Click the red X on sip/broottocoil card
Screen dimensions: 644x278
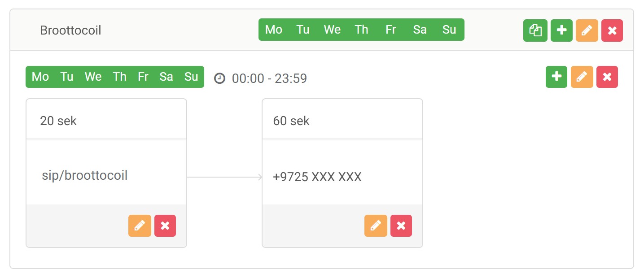pyautogui.click(x=165, y=226)
